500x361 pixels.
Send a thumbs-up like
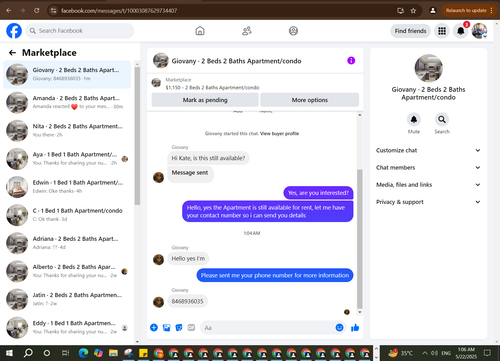click(355, 328)
